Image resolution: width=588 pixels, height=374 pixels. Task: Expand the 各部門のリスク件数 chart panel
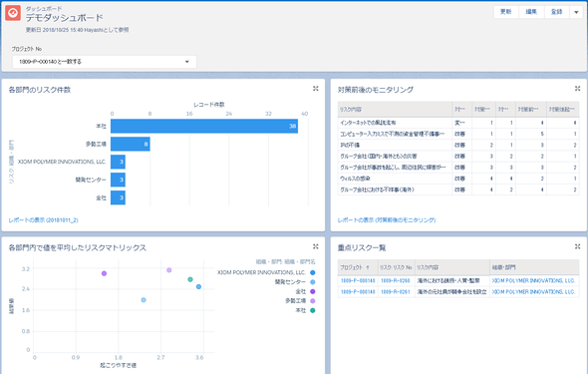(315, 89)
